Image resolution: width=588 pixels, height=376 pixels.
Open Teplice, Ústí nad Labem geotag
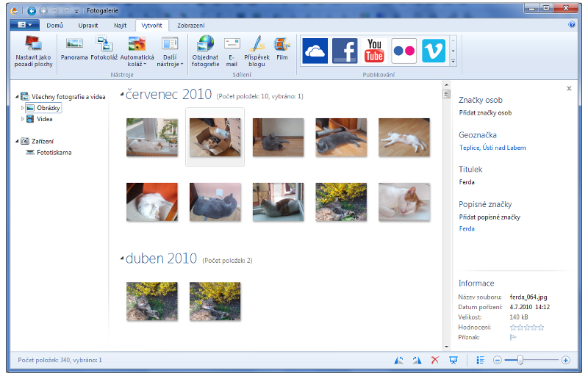[x=492, y=148]
